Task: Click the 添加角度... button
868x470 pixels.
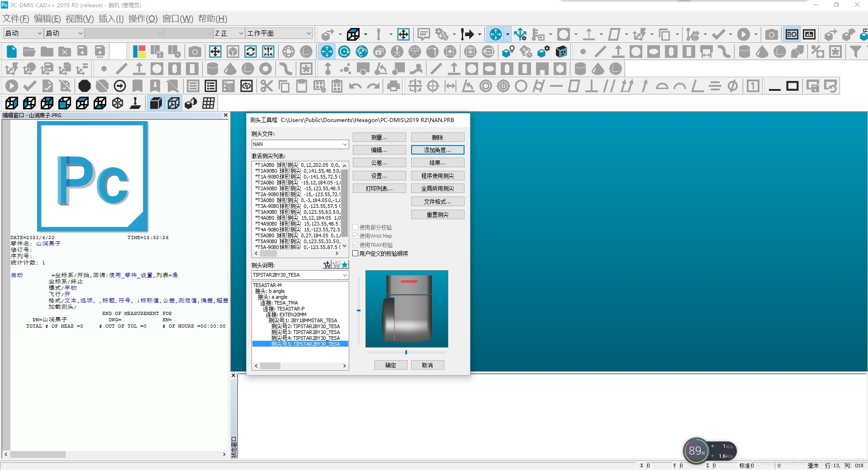Action: 437,150
